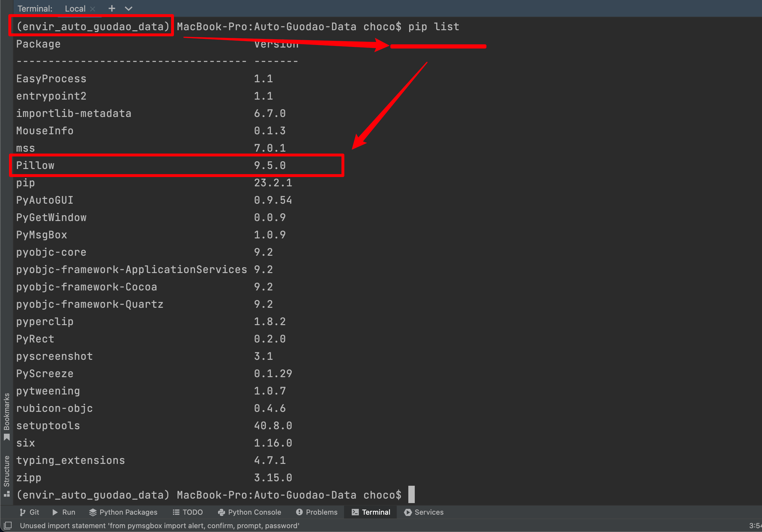Select the Local terminal tab

click(x=75, y=9)
